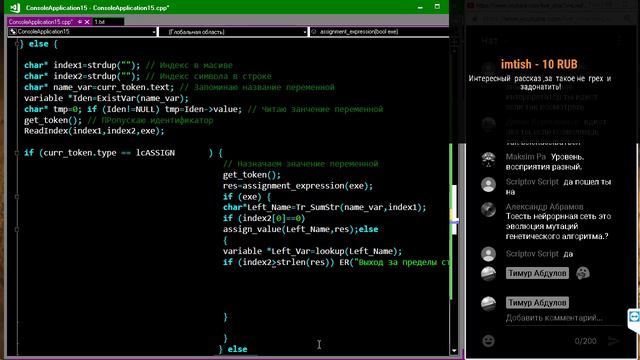Focus the 'Добавить комментарий...' chat input

point(563,318)
